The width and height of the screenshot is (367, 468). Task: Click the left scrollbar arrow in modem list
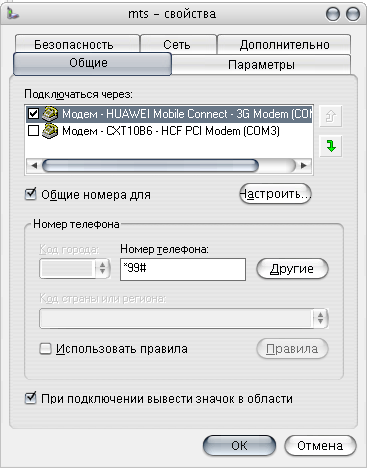tap(34, 166)
